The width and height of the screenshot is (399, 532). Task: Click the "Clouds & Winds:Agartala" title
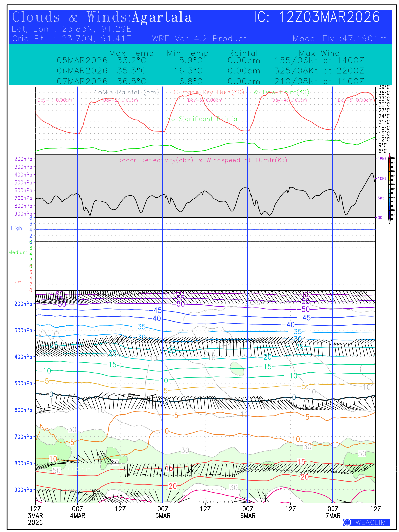point(102,17)
